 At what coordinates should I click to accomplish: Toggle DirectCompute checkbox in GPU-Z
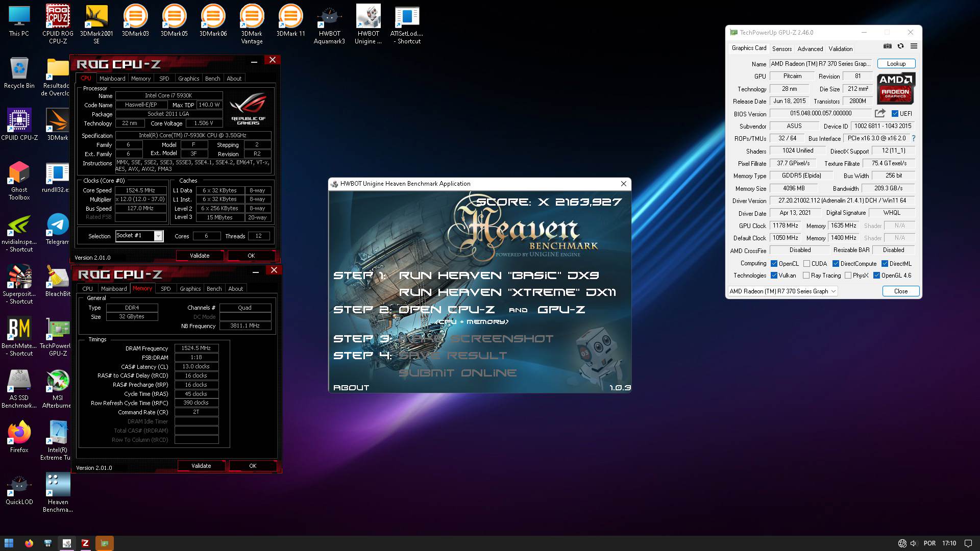[836, 264]
